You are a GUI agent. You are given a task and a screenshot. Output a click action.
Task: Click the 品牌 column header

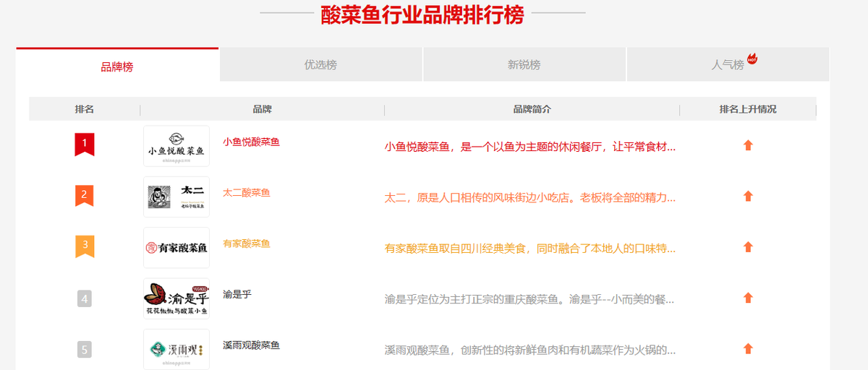262,109
